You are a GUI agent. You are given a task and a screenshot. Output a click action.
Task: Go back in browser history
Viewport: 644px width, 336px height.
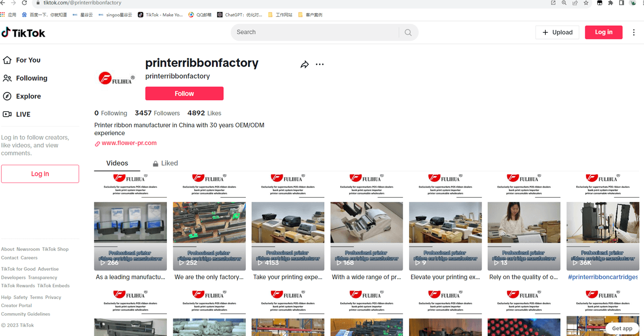3,3
